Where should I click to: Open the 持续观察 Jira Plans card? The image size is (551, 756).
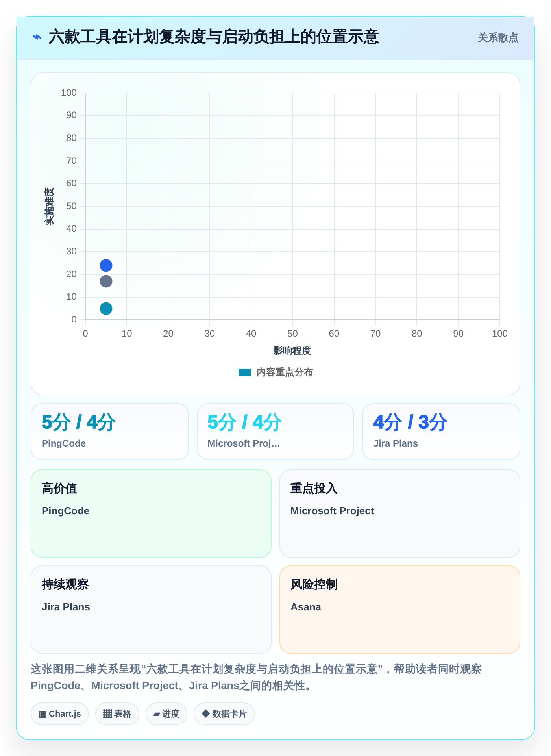151,610
